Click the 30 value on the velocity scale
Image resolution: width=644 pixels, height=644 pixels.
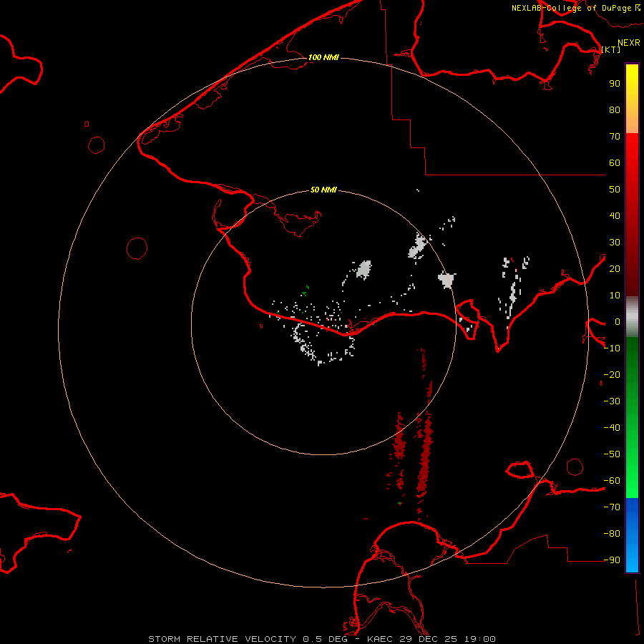pos(615,243)
